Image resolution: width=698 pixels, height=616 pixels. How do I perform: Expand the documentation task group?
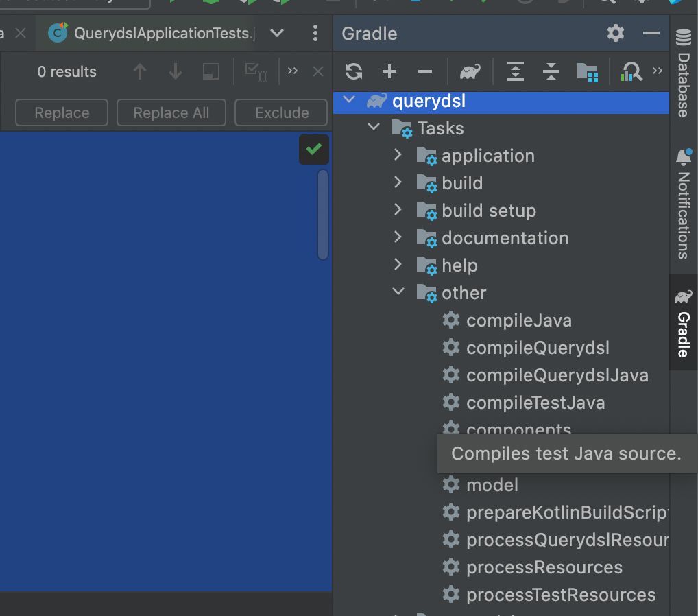[x=398, y=237]
